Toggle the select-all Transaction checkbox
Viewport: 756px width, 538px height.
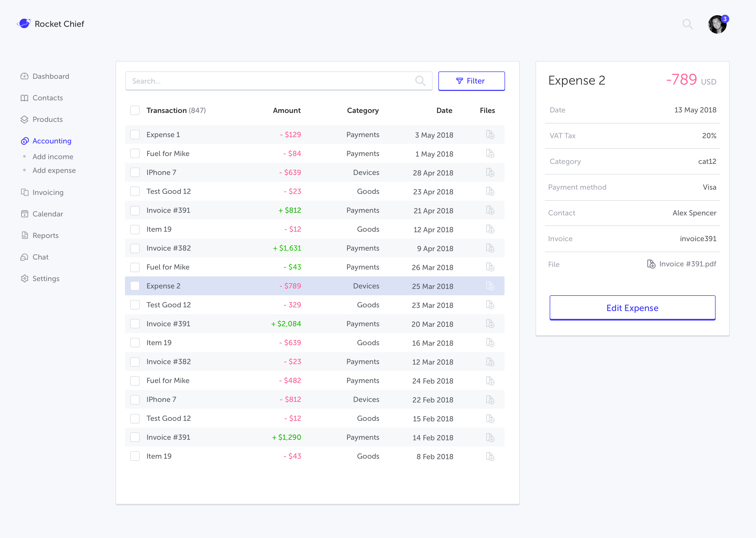135,110
